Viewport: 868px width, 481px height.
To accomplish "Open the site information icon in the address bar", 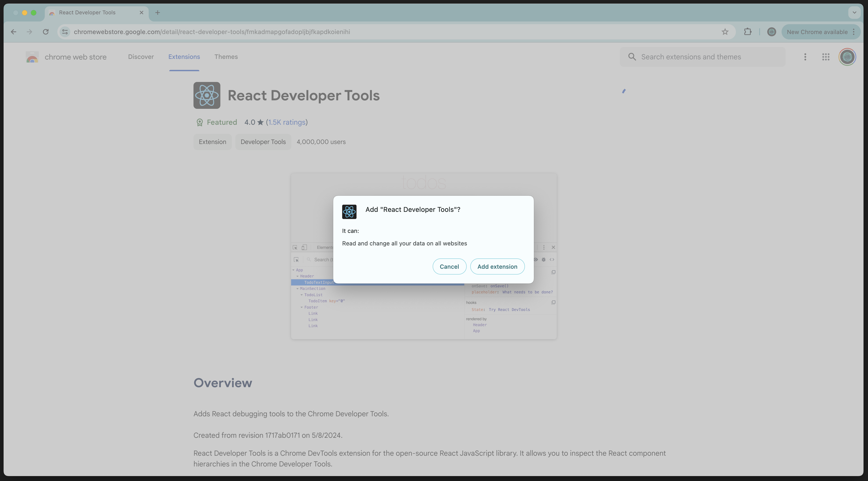I will [65, 32].
